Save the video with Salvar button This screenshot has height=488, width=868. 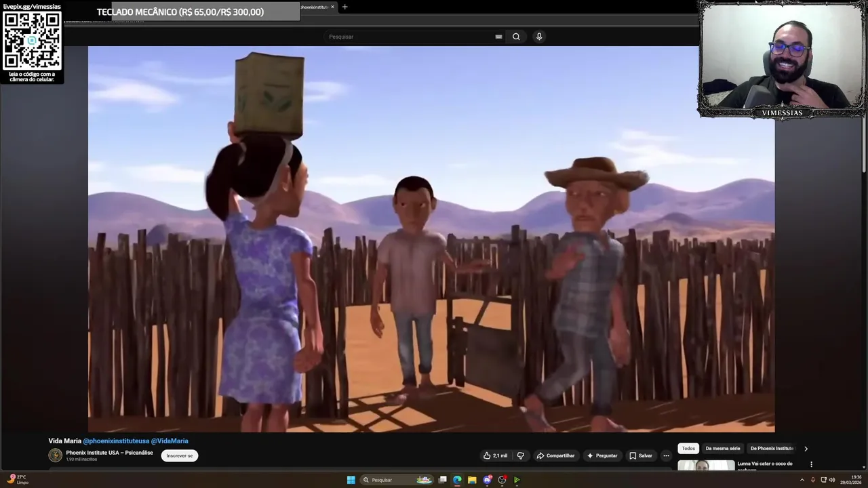click(641, 455)
